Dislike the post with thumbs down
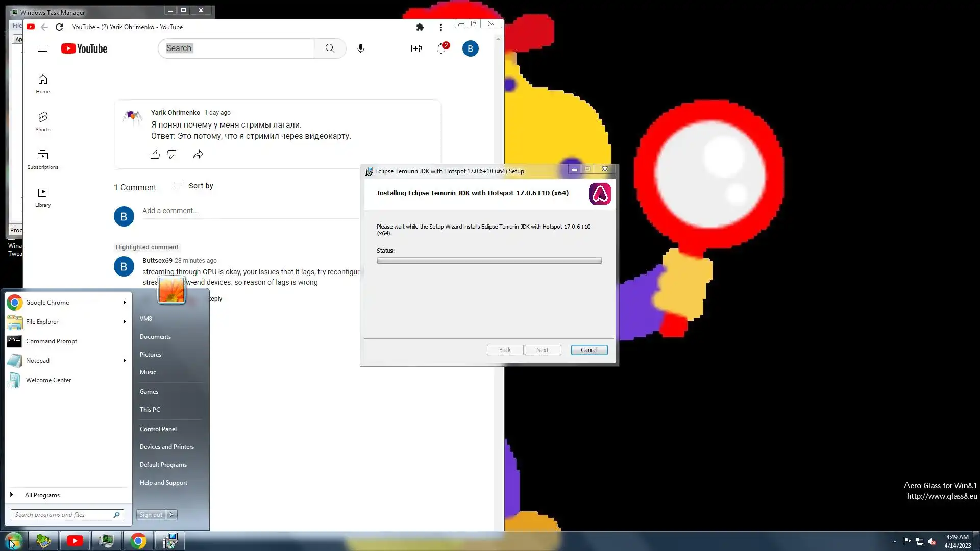This screenshot has height=551, width=980. [x=171, y=154]
